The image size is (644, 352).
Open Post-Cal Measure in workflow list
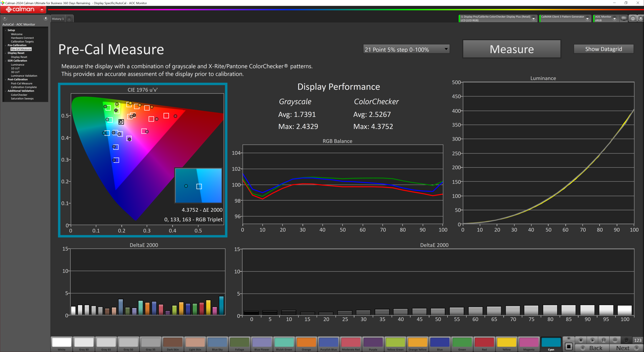(21, 83)
